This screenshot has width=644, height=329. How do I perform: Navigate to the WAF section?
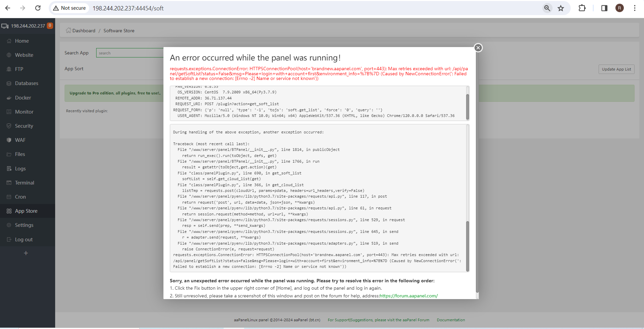[20, 140]
